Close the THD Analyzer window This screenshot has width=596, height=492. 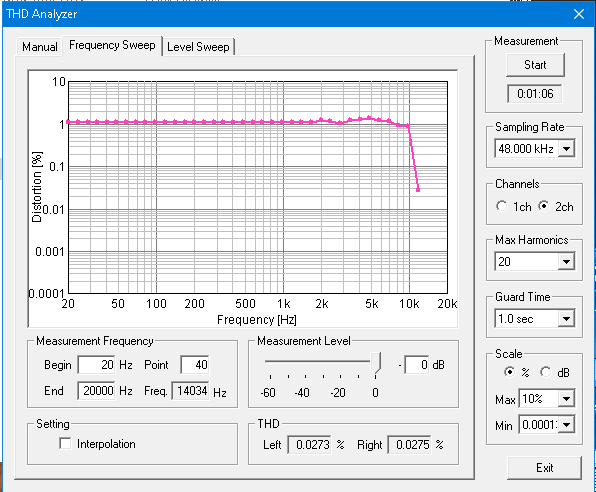[x=579, y=14]
